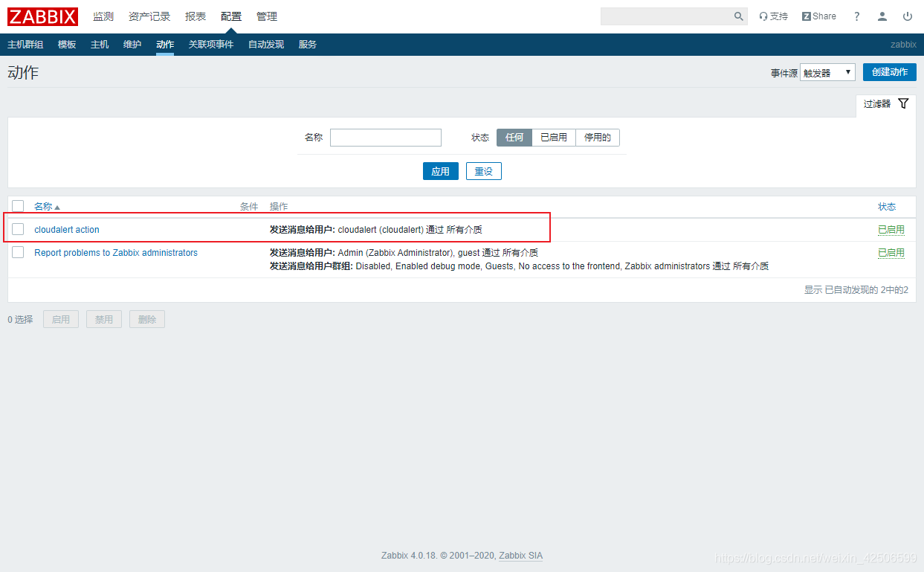This screenshot has height=572, width=924.
Task: Open the 资产记录 menu
Action: (x=149, y=16)
